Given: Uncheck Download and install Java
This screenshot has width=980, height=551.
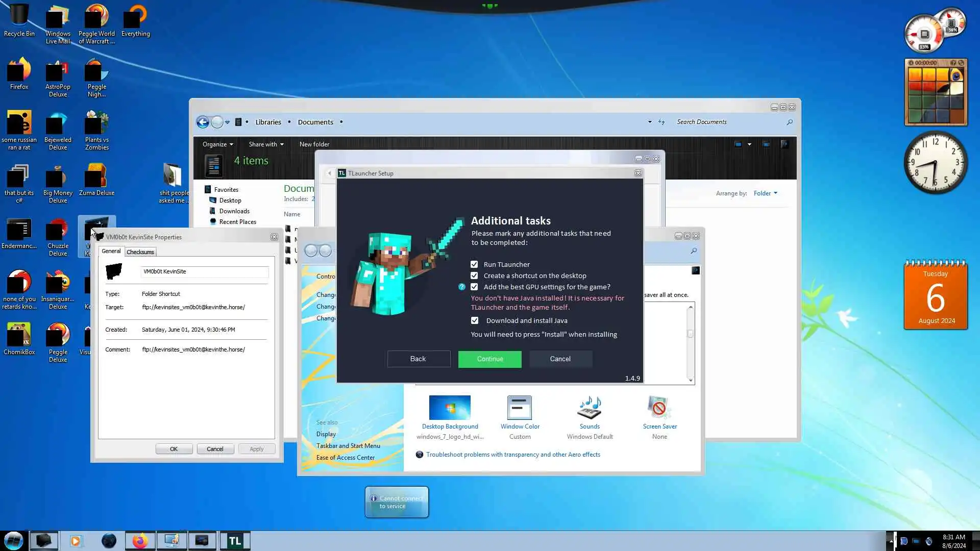Looking at the screenshot, I should tap(475, 320).
